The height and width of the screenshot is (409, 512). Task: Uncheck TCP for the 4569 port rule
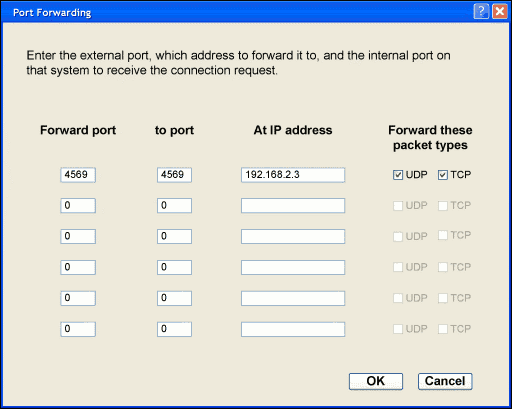point(442,175)
